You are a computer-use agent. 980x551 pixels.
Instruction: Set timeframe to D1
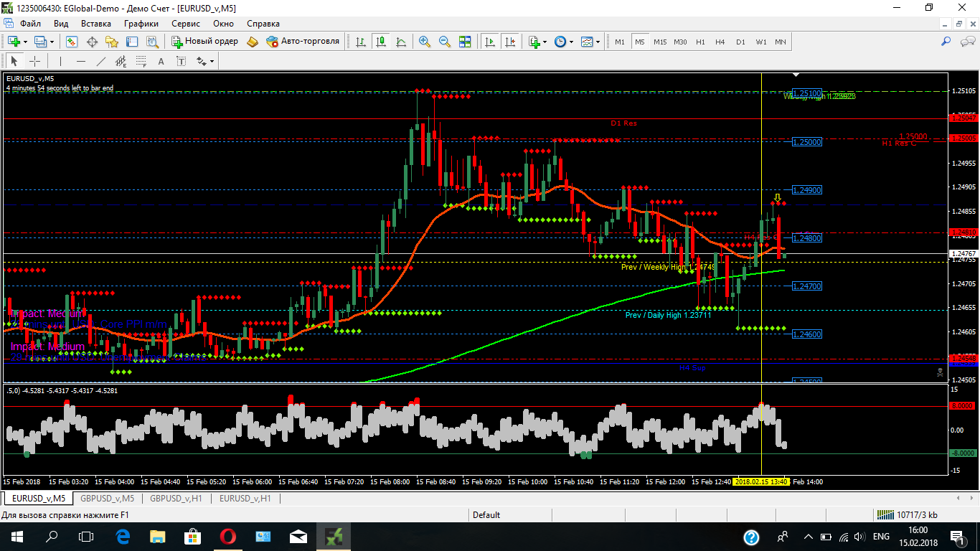coord(740,42)
